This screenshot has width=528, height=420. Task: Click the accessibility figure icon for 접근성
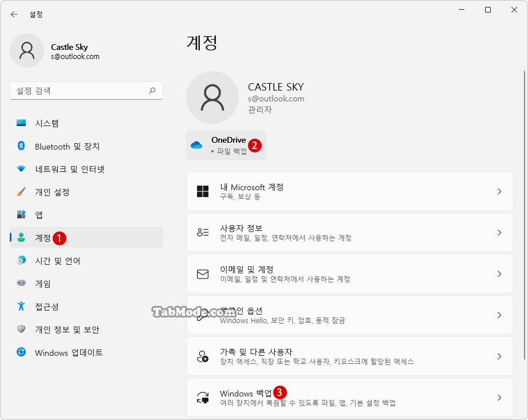(x=21, y=306)
